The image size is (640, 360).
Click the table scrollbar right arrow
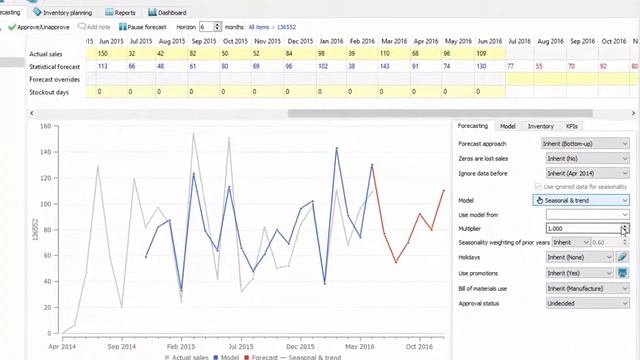click(x=633, y=113)
